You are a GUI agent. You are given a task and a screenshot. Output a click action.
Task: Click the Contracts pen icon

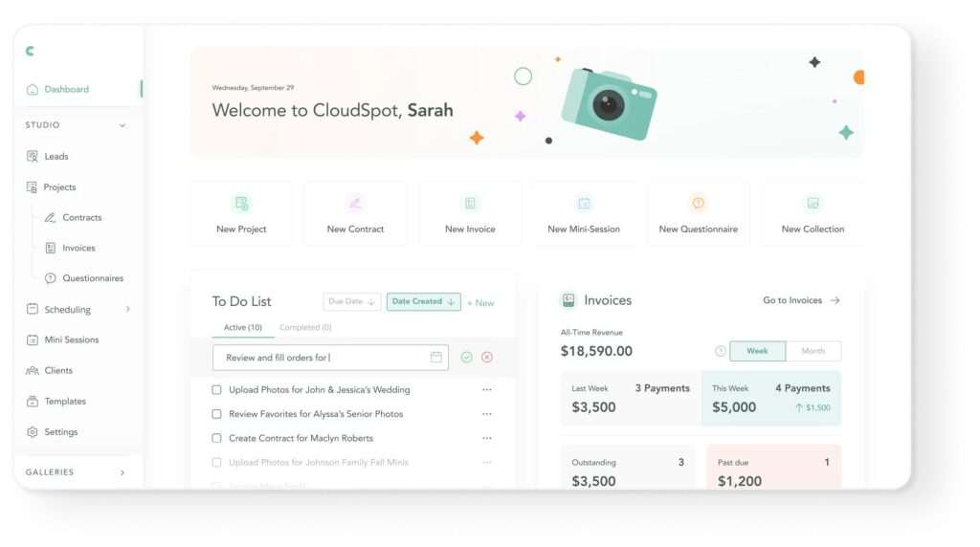50,217
